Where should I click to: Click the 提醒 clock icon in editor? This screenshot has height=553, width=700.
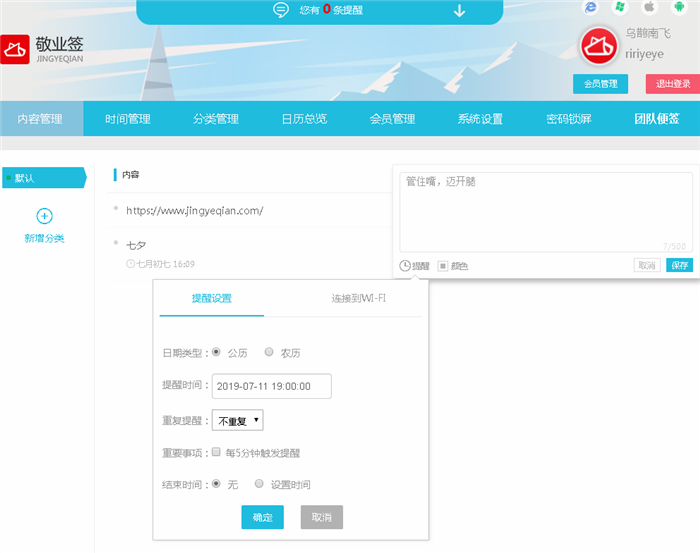coord(404,266)
